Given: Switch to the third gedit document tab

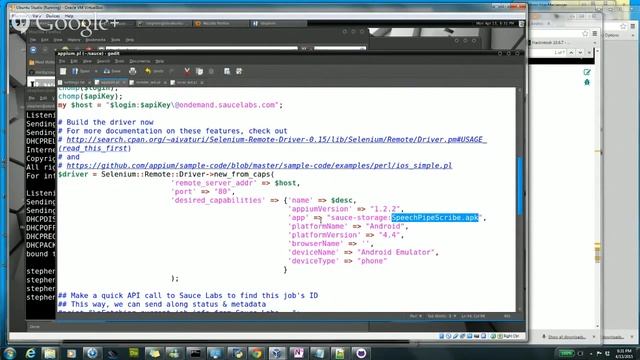Looking at the screenshot, I should 147,82.
